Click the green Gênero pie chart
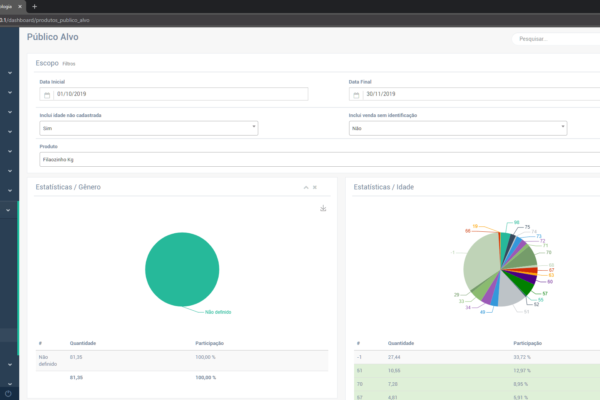This screenshot has width=600, height=400. 182,269
